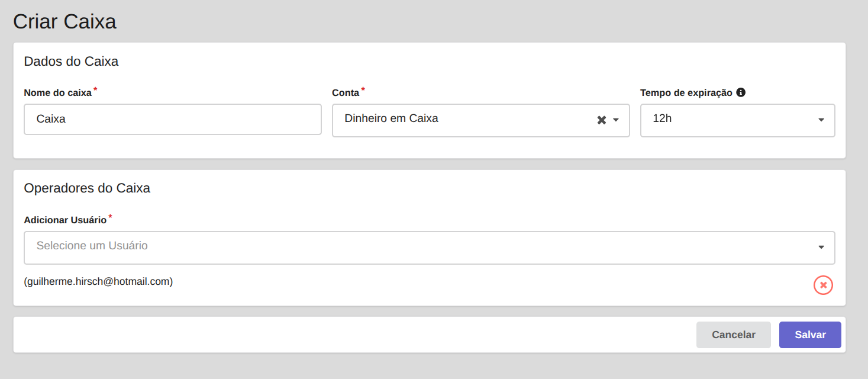The image size is (868, 379).
Task: Open the Tempo de expiração arrow at 12h
Action: [821, 120]
